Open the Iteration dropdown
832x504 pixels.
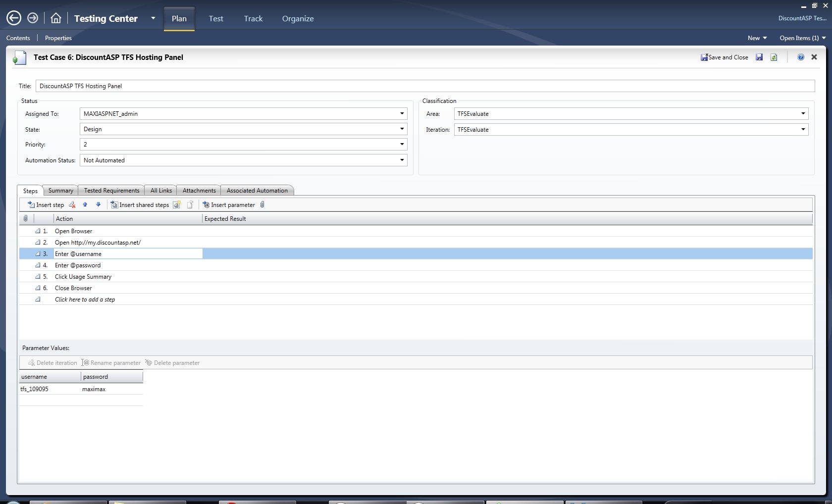coord(631,130)
